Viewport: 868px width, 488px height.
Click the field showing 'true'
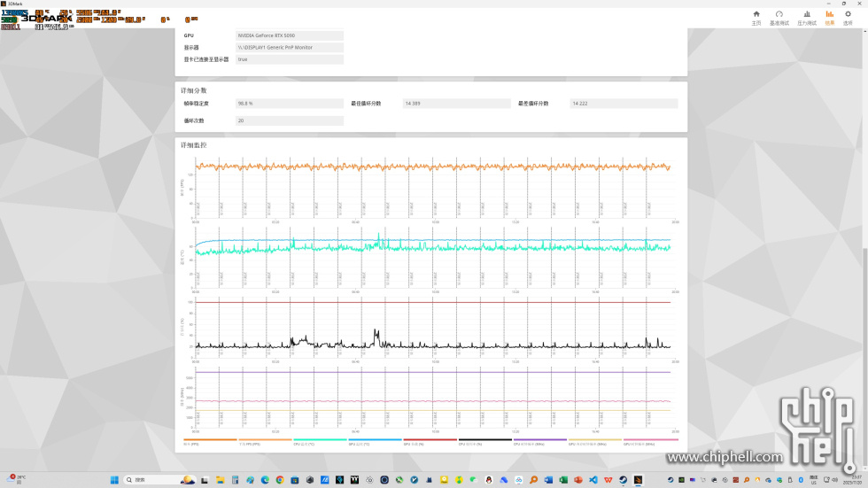tap(290, 59)
